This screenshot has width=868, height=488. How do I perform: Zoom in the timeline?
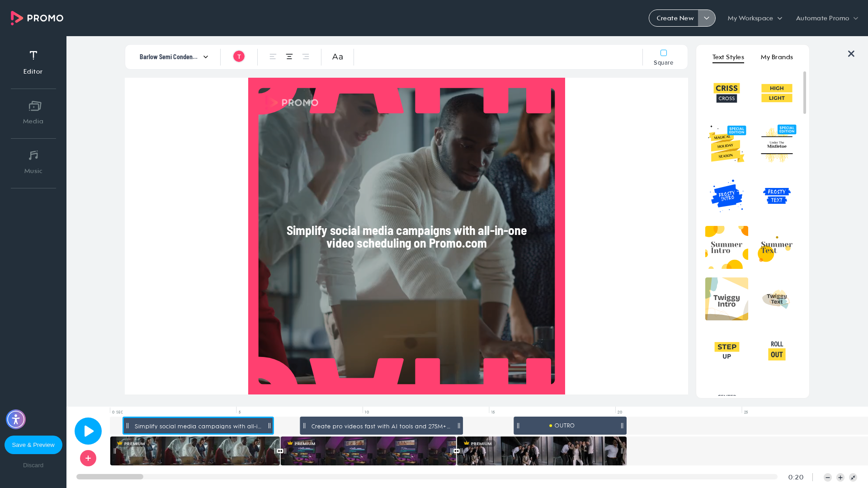coord(840,478)
